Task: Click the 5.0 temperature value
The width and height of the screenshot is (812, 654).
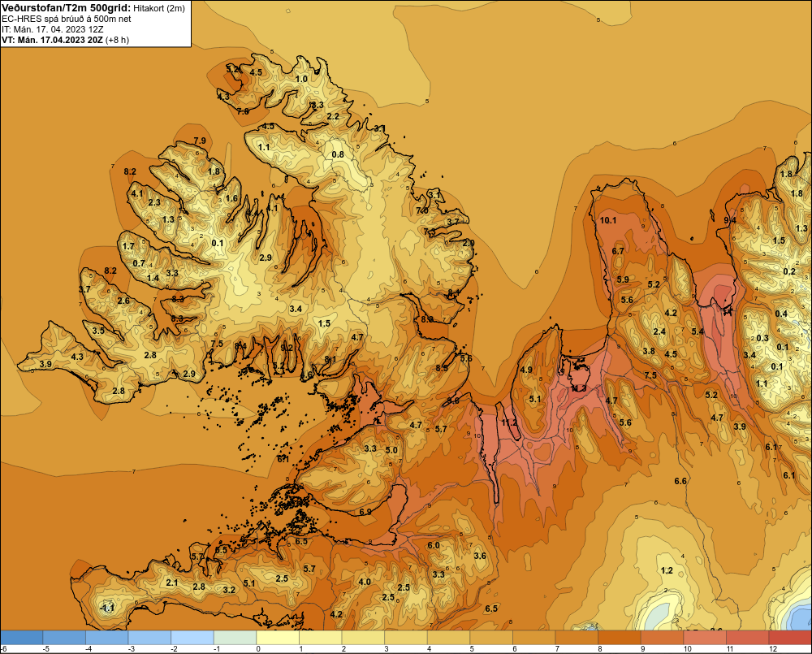Action: (x=391, y=450)
